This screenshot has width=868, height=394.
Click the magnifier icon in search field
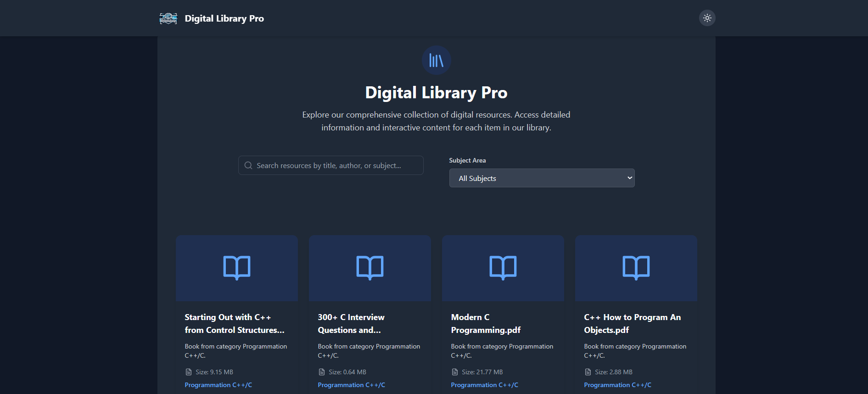[x=248, y=165]
